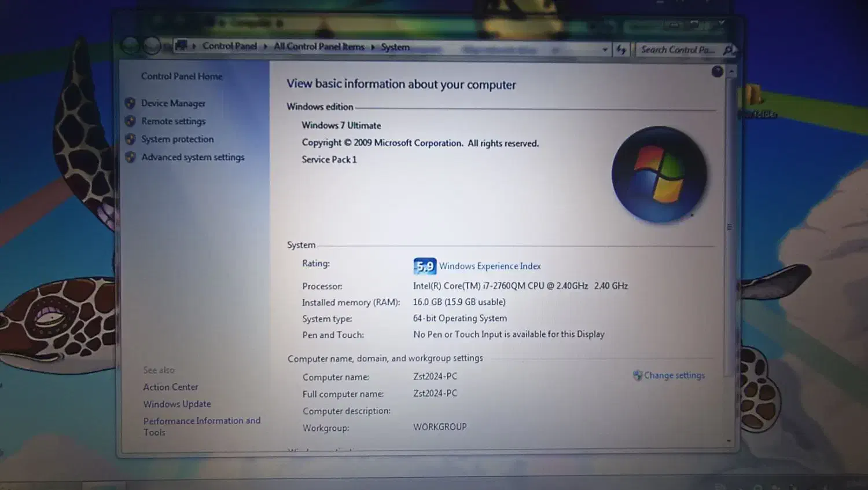The image size is (868, 490).
Task: Click Change settings for computer name
Action: pyautogui.click(x=674, y=375)
